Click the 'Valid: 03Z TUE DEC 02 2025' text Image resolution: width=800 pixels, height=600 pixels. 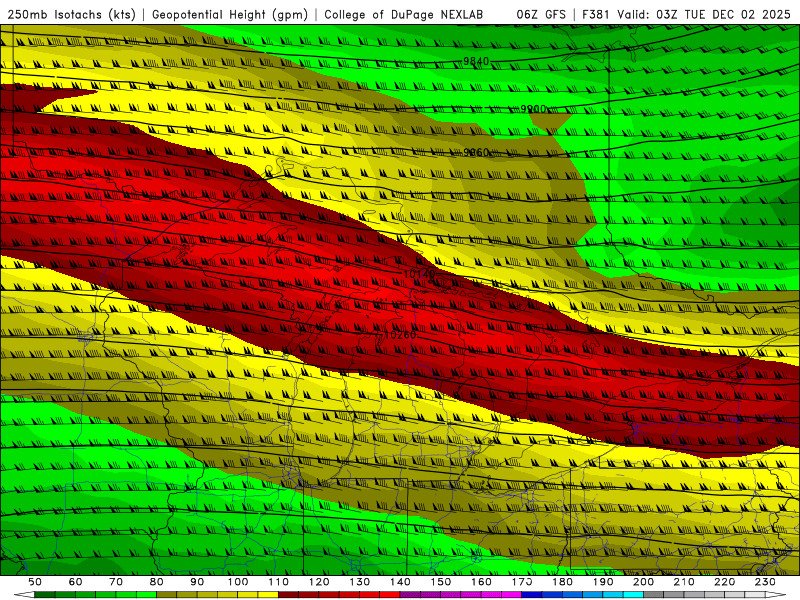tap(704, 14)
